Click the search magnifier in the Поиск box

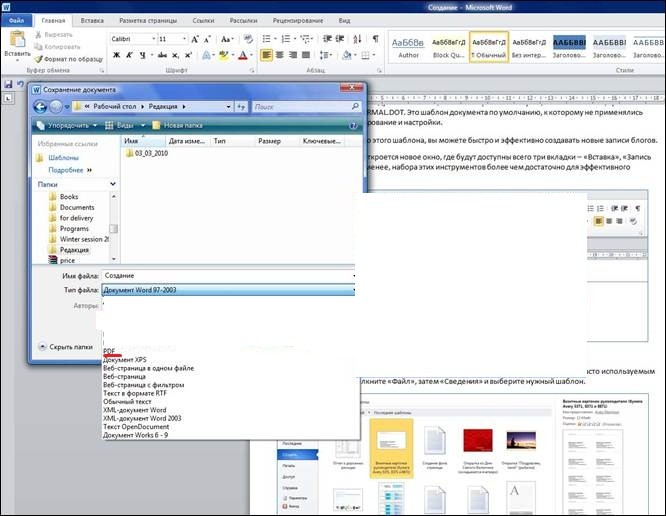pyautogui.click(x=355, y=107)
